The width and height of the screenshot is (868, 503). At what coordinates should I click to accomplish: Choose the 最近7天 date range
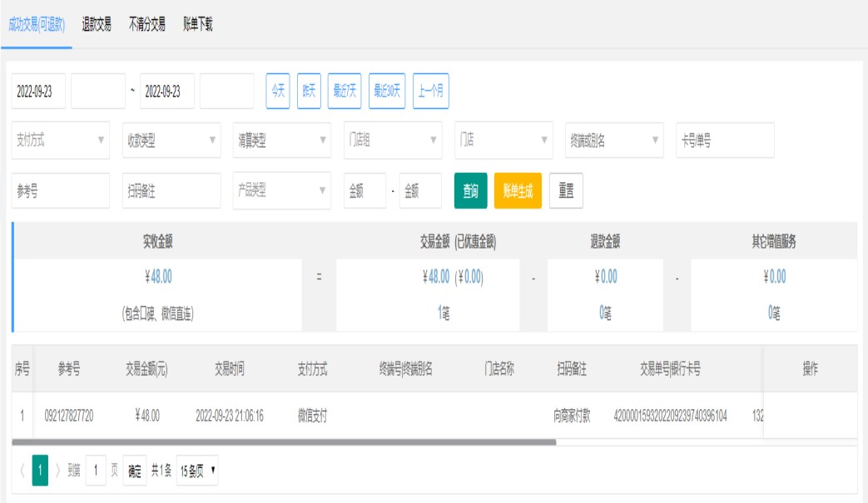[x=345, y=91]
